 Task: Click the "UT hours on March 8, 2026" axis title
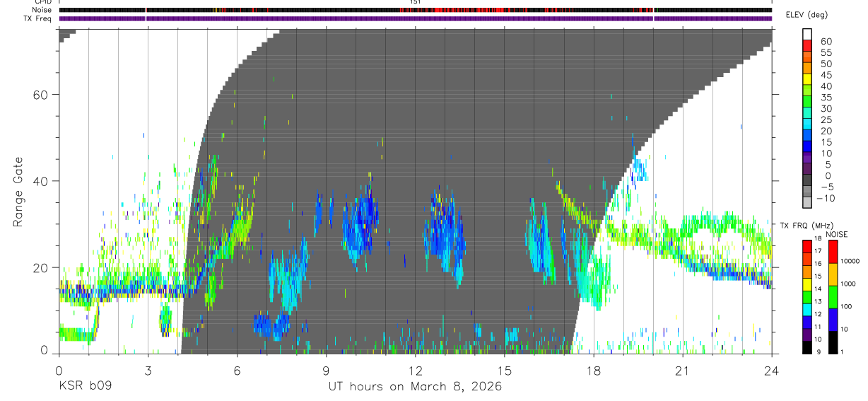point(414,386)
